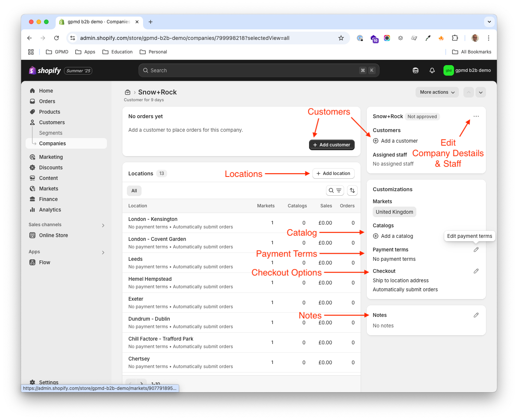Click the black Add customer button
Viewport: 518px width, 420px height.
click(x=332, y=145)
